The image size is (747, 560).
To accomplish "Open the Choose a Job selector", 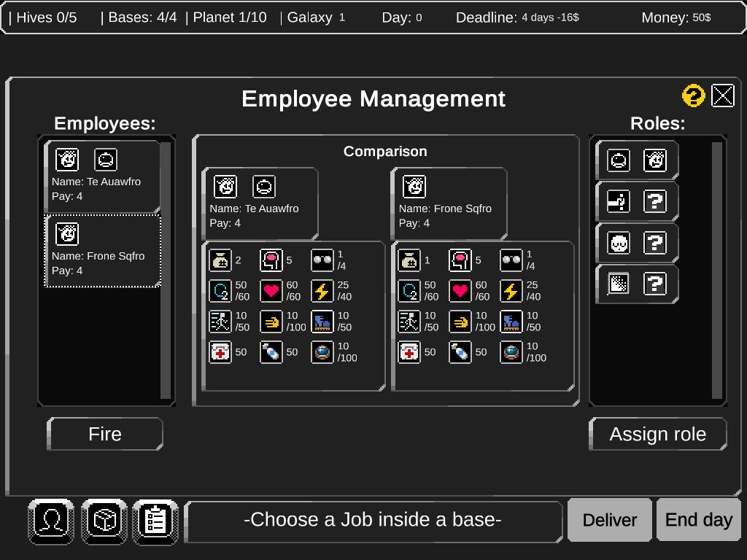I will pos(373,519).
